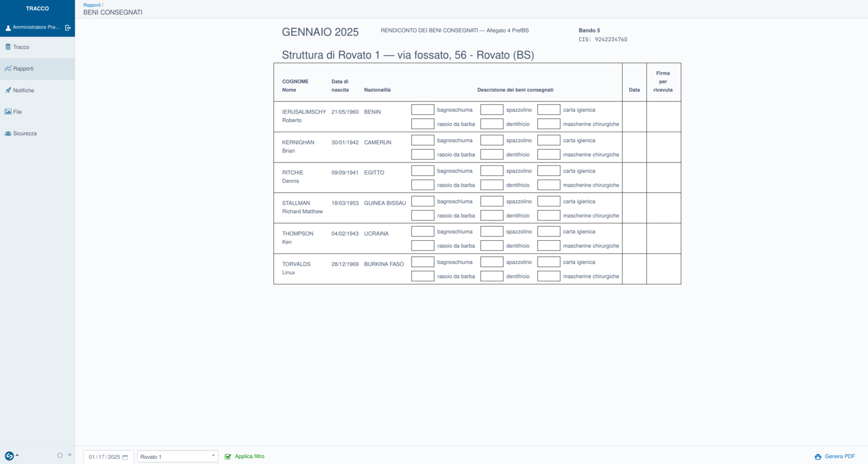The width and height of the screenshot is (868, 464).
Task: Click carta igienica box in the THOMPSON row
Action: (x=549, y=231)
